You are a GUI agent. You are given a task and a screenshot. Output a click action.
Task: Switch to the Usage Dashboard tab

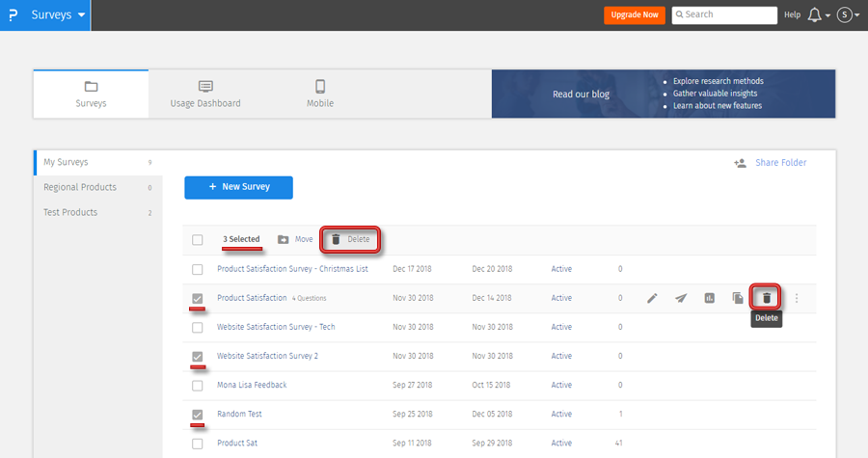point(205,94)
